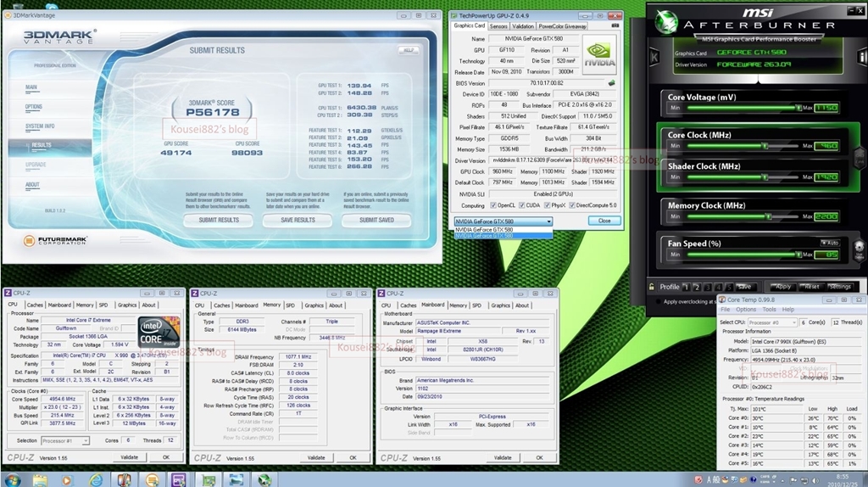Click Core Voltage slider handle
The height and width of the screenshot is (487, 868).
pyautogui.click(x=798, y=108)
